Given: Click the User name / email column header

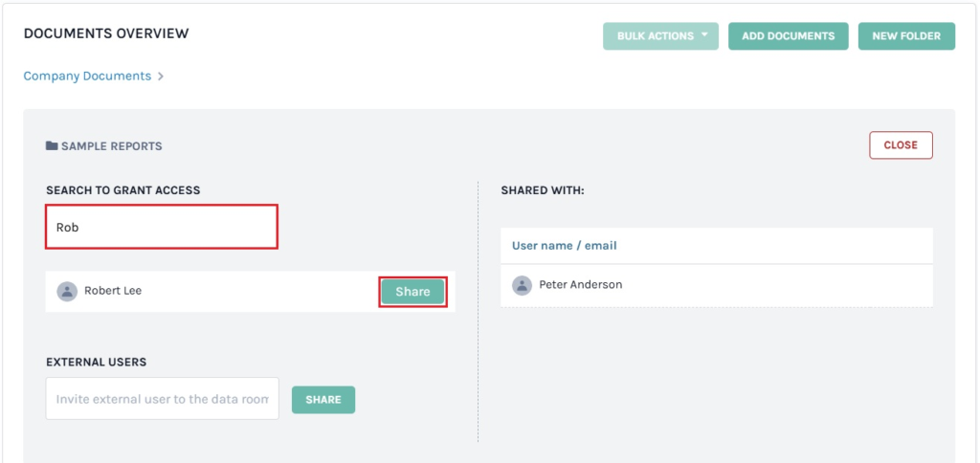Looking at the screenshot, I should [564, 246].
